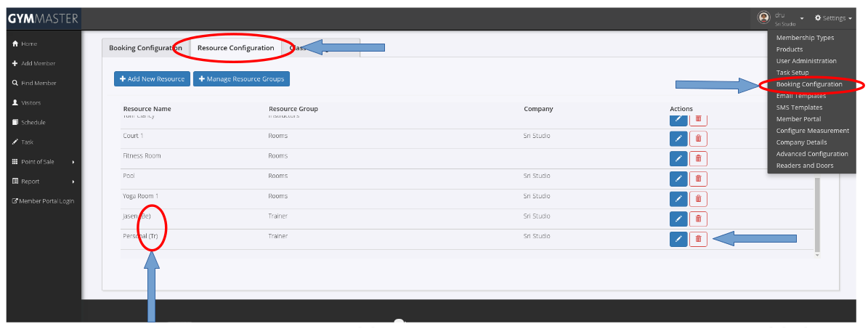868x329 pixels.
Task: Click the user avatar picture
Action: 764,17
